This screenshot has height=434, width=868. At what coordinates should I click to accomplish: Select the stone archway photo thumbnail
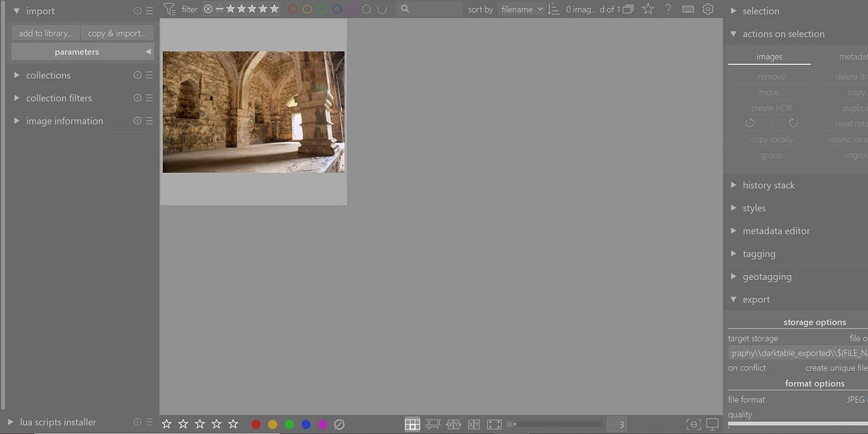point(253,112)
